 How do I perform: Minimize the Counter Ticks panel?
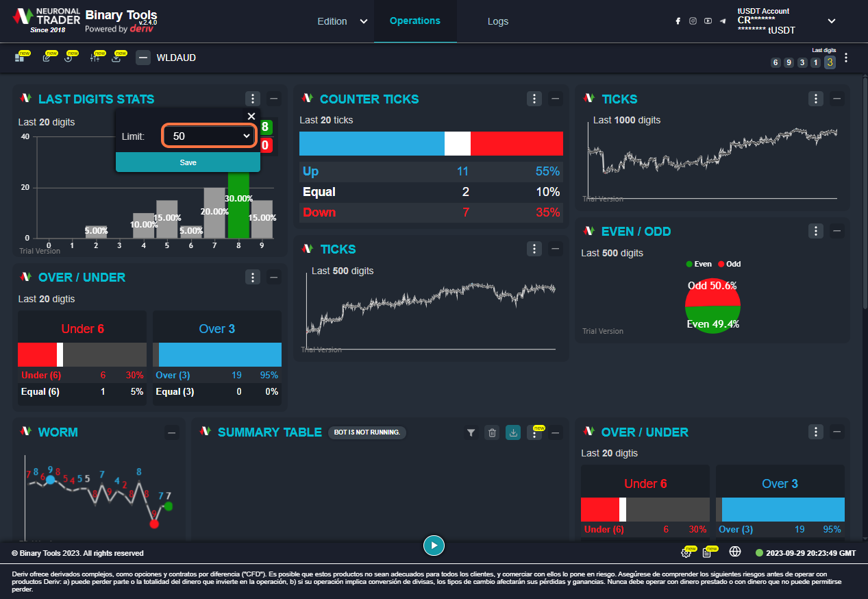pyautogui.click(x=556, y=99)
